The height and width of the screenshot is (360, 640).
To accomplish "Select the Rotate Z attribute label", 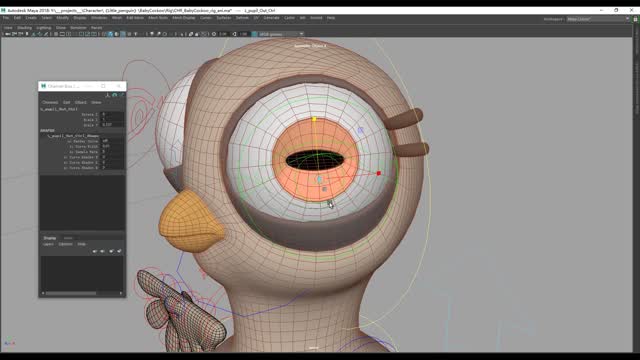I will point(90,115).
